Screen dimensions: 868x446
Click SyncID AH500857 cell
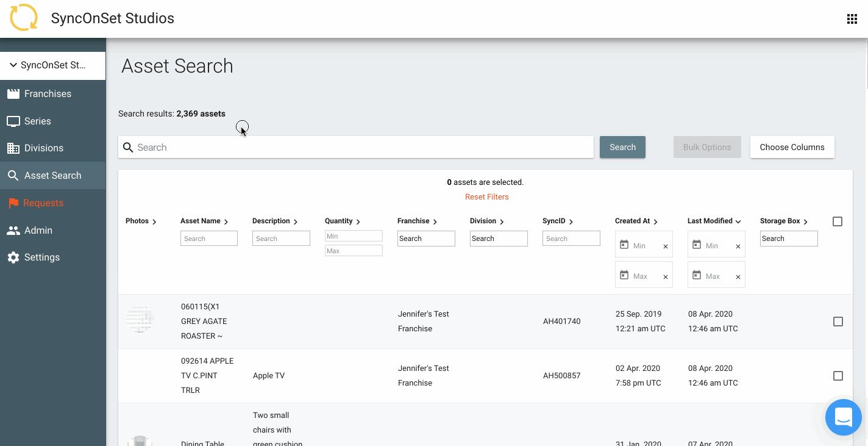(x=561, y=376)
